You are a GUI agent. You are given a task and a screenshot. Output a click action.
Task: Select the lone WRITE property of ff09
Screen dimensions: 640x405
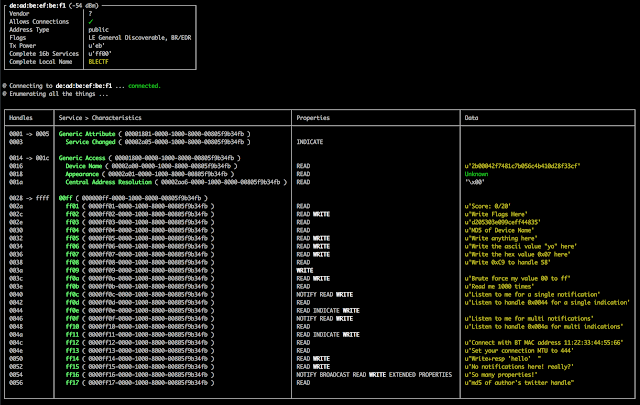(x=304, y=270)
